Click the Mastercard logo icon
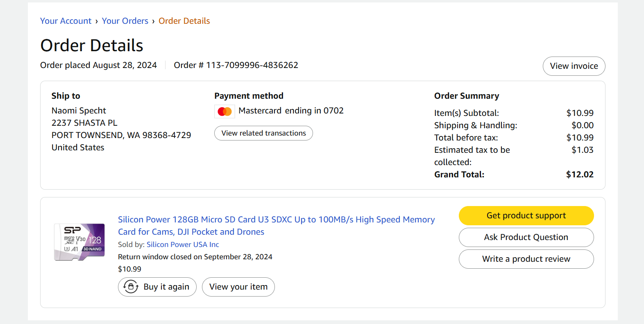The width and height of the screenshot is (644, 324). pyautogui.click(x=224, y=111)
